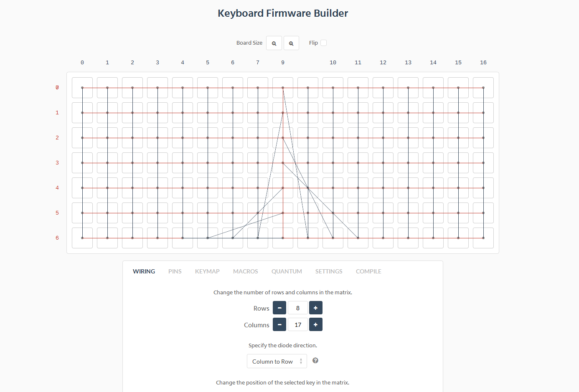Increase the Rows count with the plus icon
The width and height of the screenshot is (579, 392).
click(x=315, y=308)
